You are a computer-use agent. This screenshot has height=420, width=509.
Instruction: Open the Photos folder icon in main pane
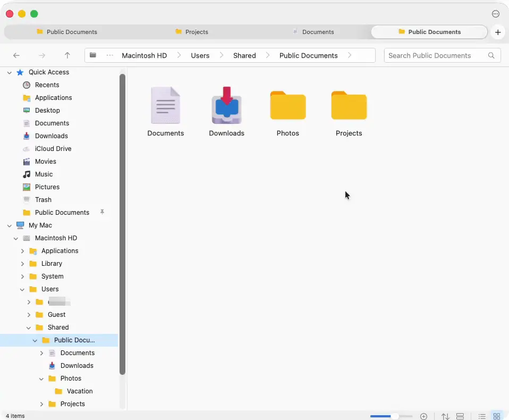(x=288, y=105)
